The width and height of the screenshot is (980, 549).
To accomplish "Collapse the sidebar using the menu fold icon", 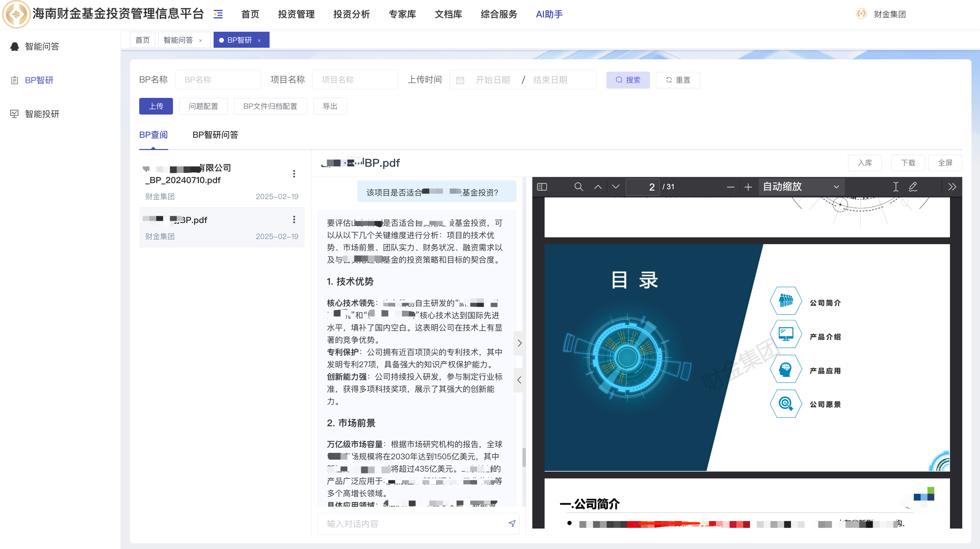I will [x=218, y=14].
